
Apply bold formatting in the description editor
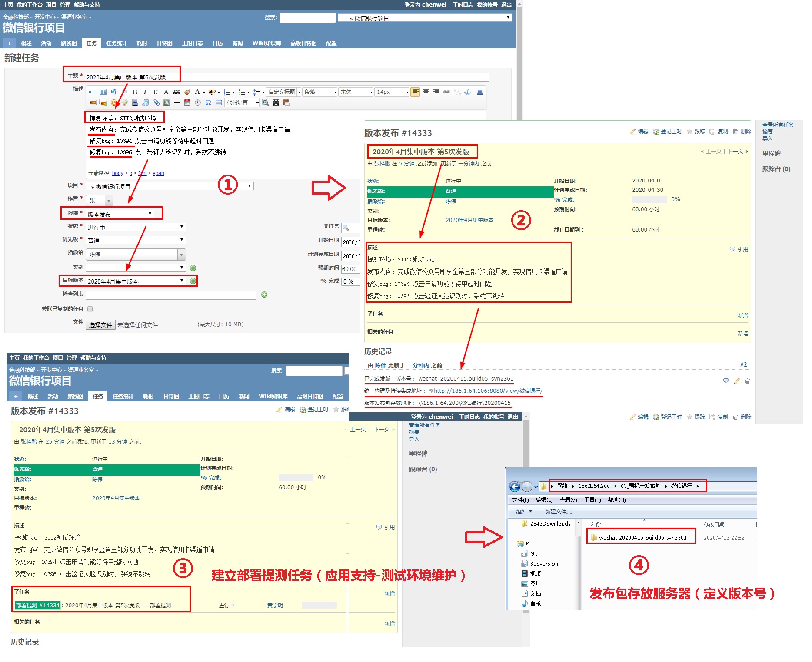[135, 92]
